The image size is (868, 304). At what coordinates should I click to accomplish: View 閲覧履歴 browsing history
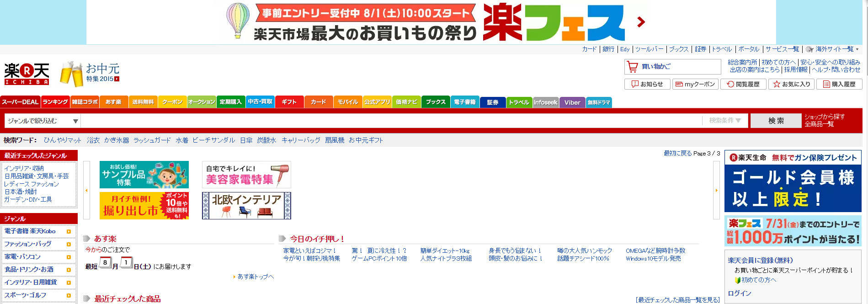coord(743,84)
